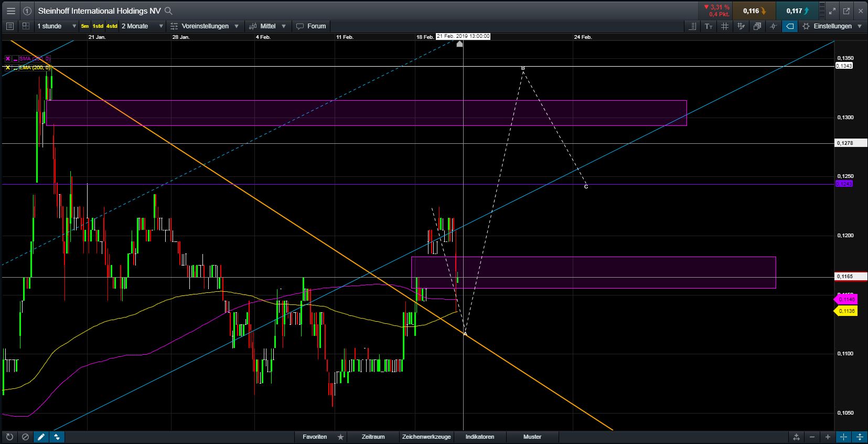Minimize the SMA indicator label
Screen dimensions: 868x444
[15, 59]
